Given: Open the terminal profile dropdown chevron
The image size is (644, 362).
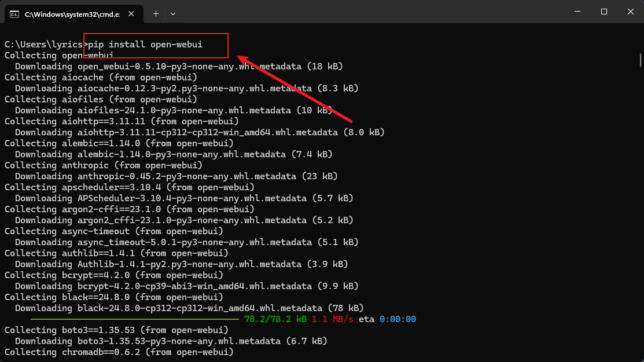Looking at the screenshot, I should click(173, 14).
